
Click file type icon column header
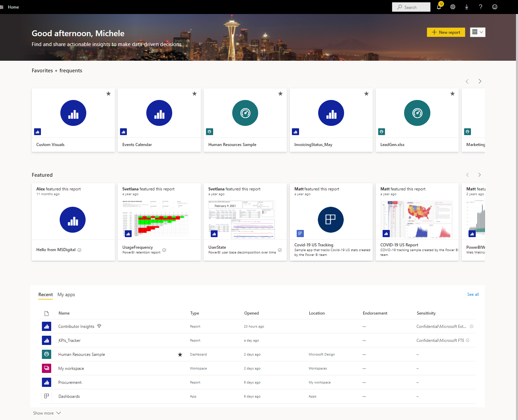(x=47, y=313)
